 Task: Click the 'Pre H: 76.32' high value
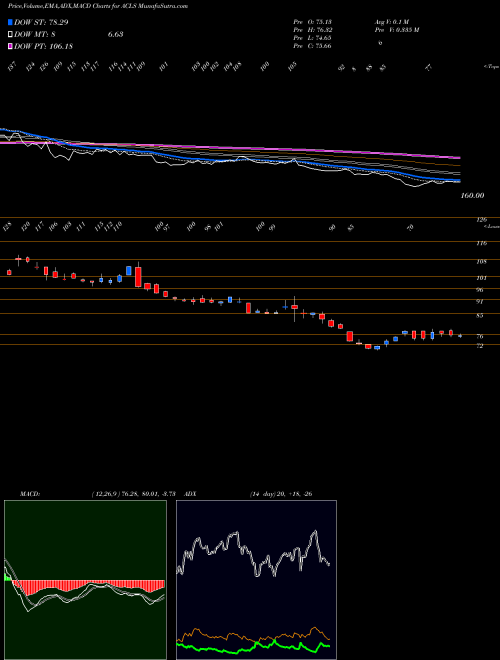313,29
